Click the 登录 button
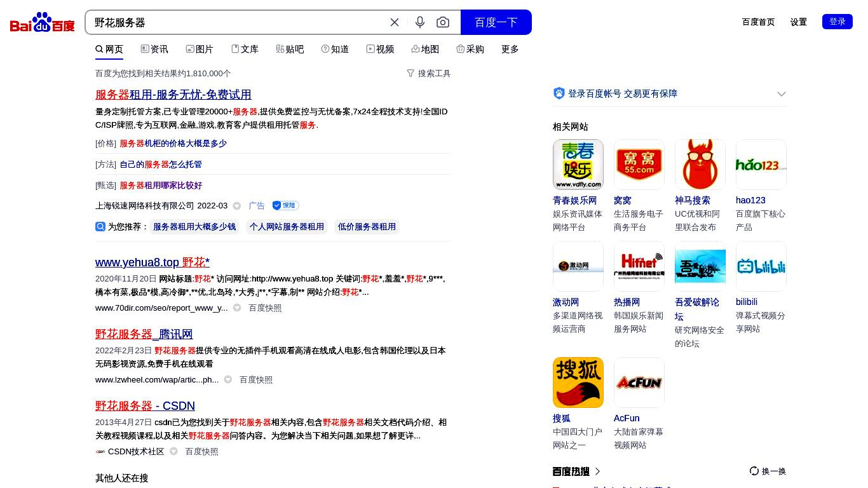The image size is (868, 488). click(x=837, y=22)
